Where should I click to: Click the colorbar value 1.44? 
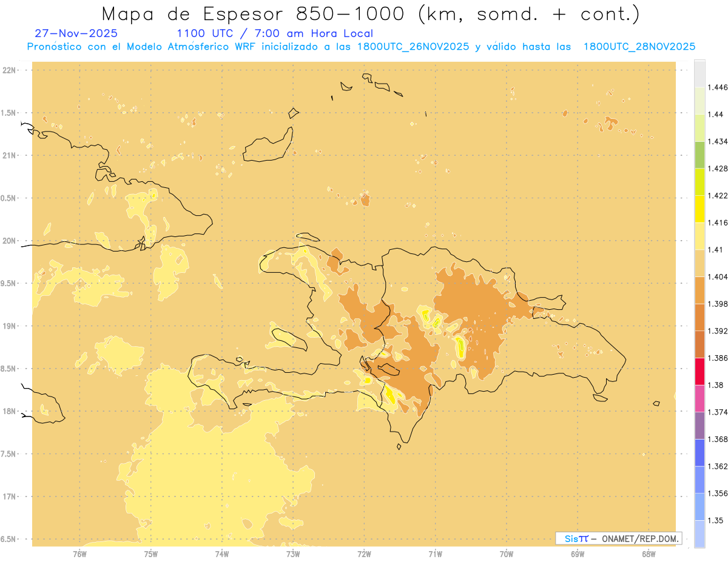(x=715, y=115)
